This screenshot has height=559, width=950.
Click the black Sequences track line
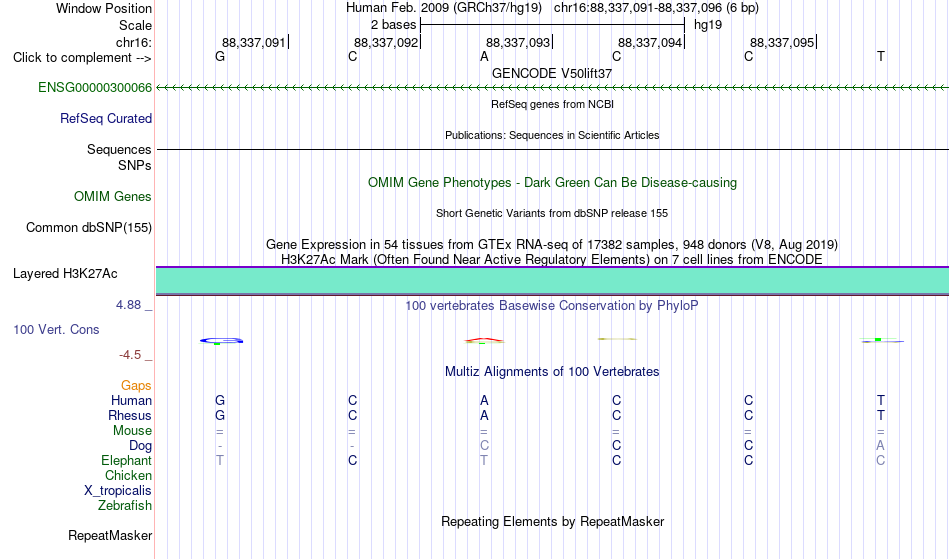click(553, 150)
